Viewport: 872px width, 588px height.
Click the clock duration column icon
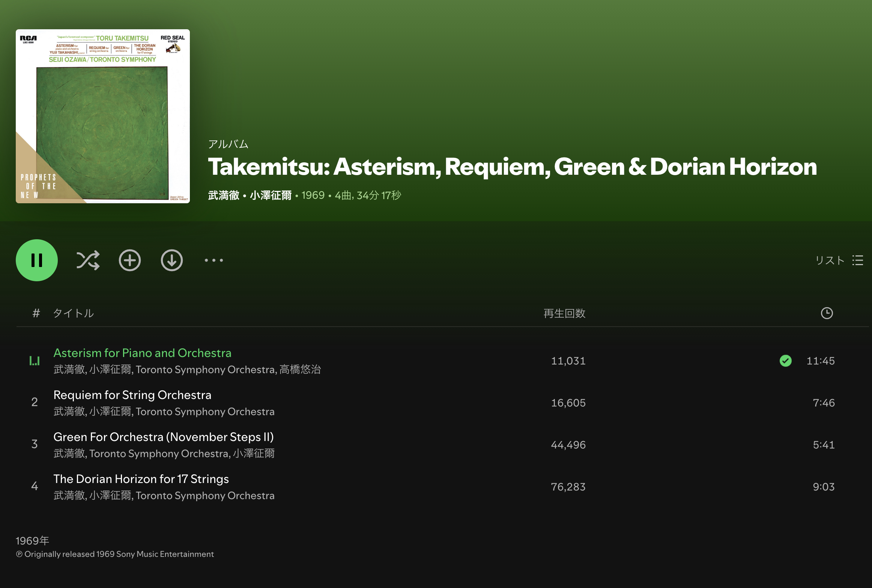coord(827,313)
